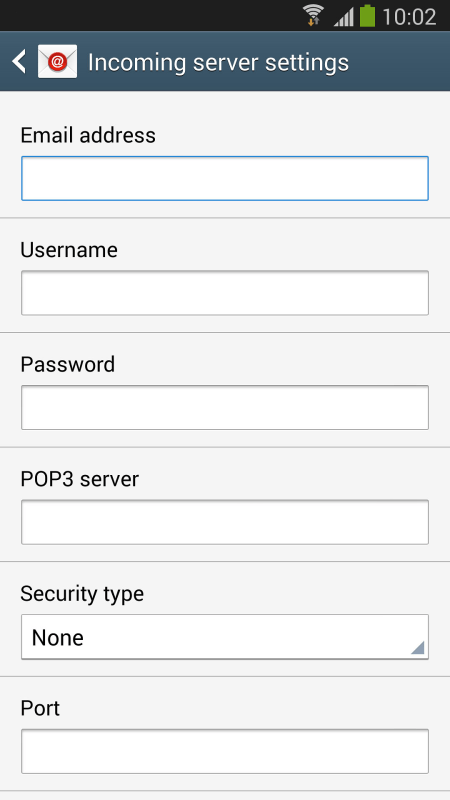Select the POP3 server input box
The height and width of the screenshot is (800, 450).
pos(225,522)
